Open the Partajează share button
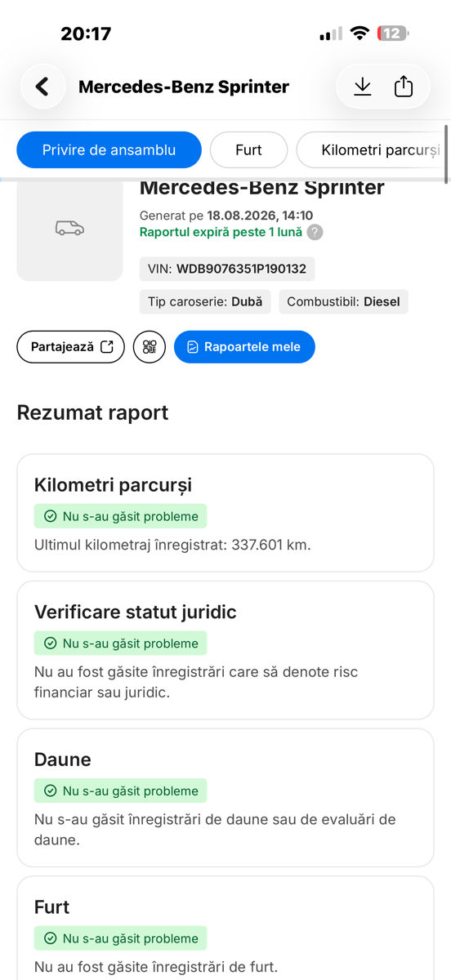This screenshot has width=451, height=980. (71, 346)
